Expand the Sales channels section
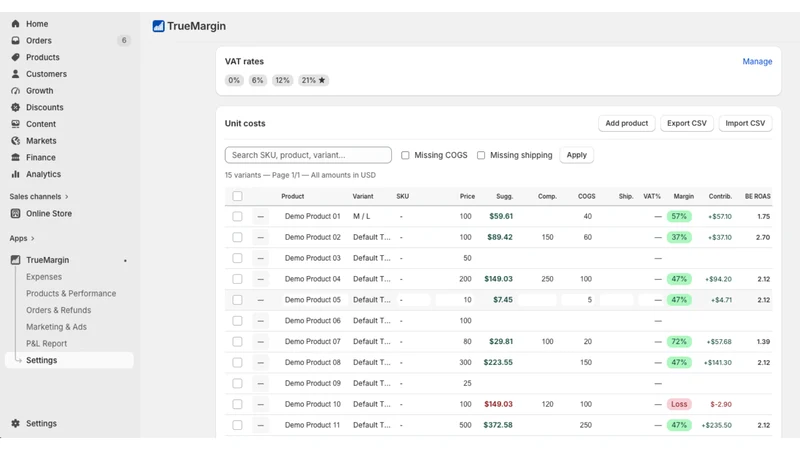Screen dimensions: 800x450 [x=39, y=196]
